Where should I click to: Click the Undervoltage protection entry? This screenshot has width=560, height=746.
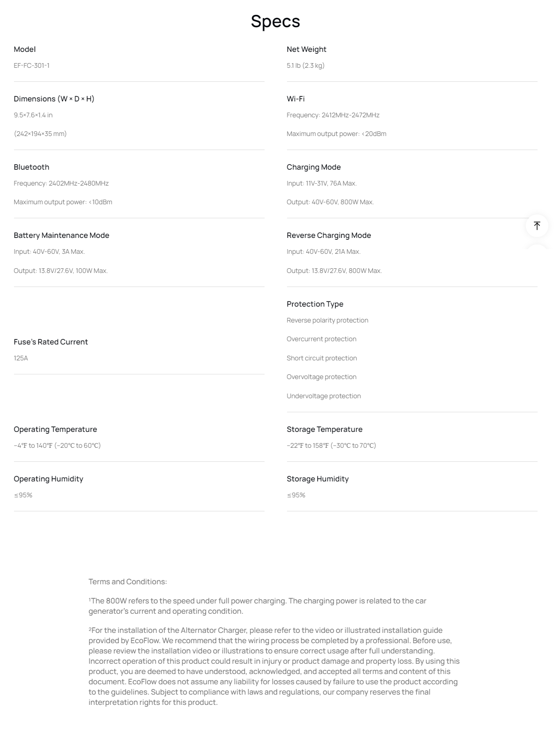tap(323, 396)
